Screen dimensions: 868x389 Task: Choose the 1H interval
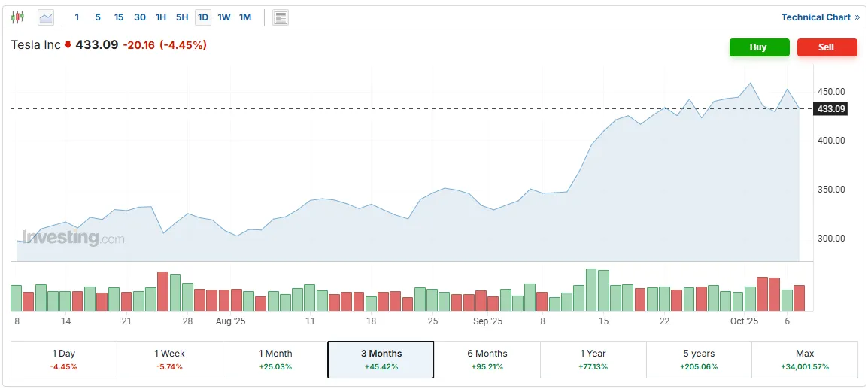(161, 17)
